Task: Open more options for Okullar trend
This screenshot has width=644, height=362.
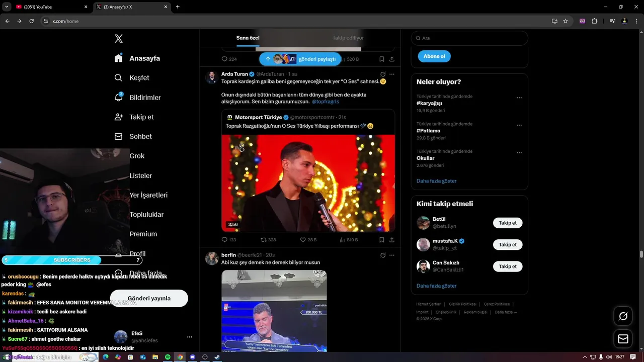Action: pyautogui.click(x=519, y=152)
